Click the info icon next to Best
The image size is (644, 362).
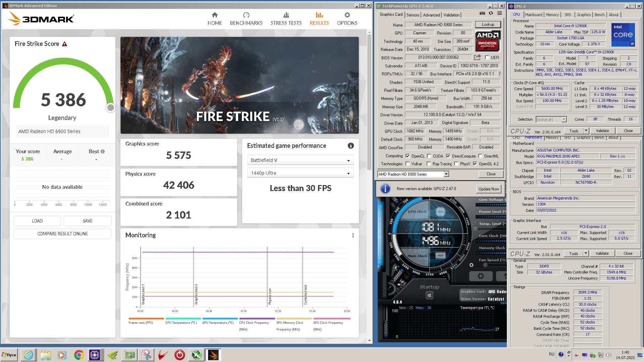point(103,152)
